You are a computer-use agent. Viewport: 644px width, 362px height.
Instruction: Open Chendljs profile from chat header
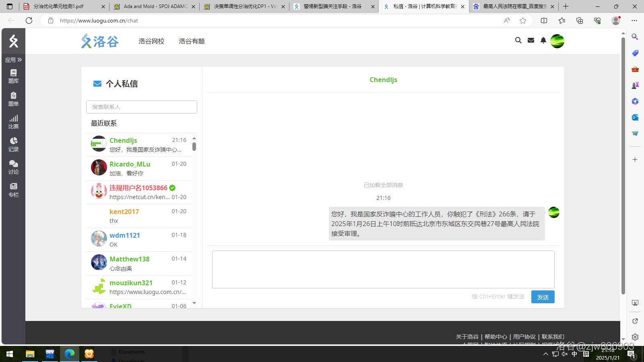click(383, 80)
